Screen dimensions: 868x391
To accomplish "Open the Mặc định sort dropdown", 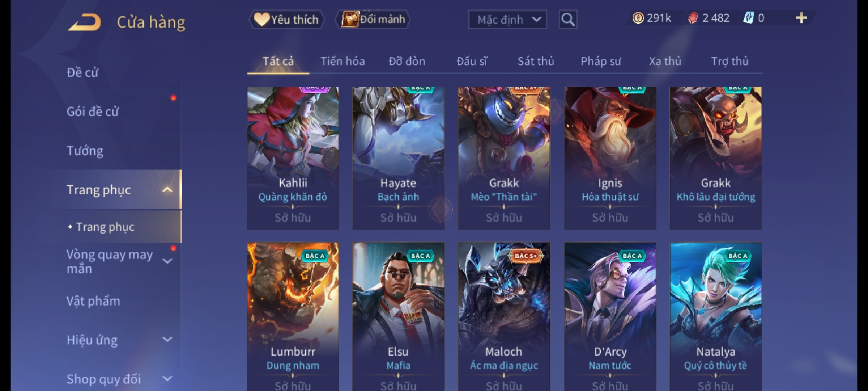I will click(507, 20).
